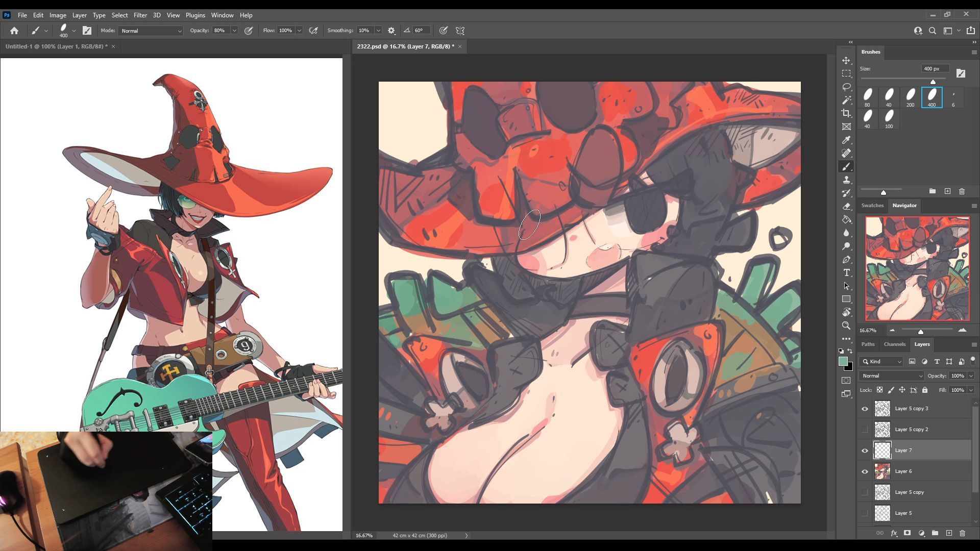Hide Layer 5 copy 3
This screenshot has width=980, height=551.
coord(865,409)
